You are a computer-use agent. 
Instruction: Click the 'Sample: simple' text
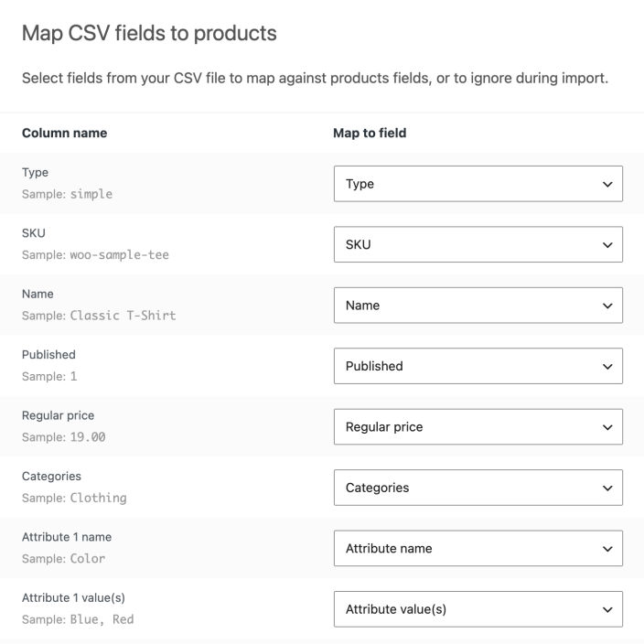click(67, 194)
